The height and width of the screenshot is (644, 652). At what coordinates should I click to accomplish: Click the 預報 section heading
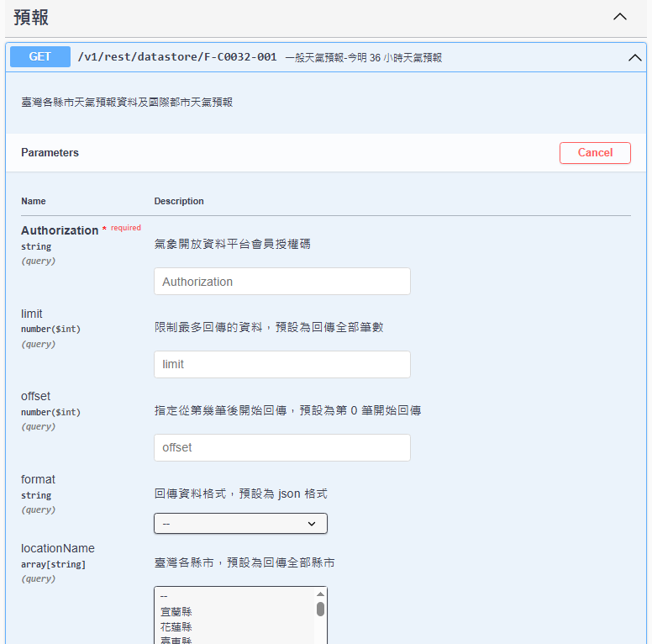coord(32,17)
